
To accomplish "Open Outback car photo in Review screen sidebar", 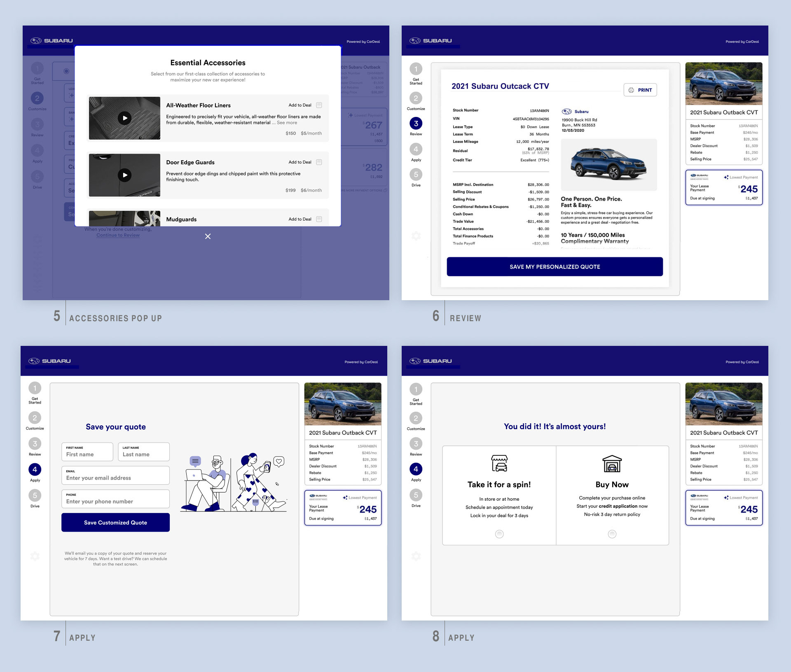I will coord(724,84).
